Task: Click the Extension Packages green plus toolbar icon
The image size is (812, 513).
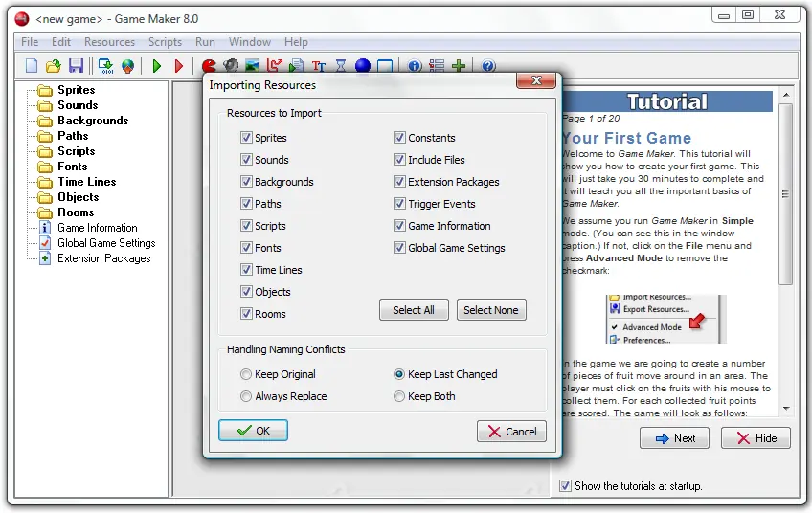Action: (x=459, y=66)
